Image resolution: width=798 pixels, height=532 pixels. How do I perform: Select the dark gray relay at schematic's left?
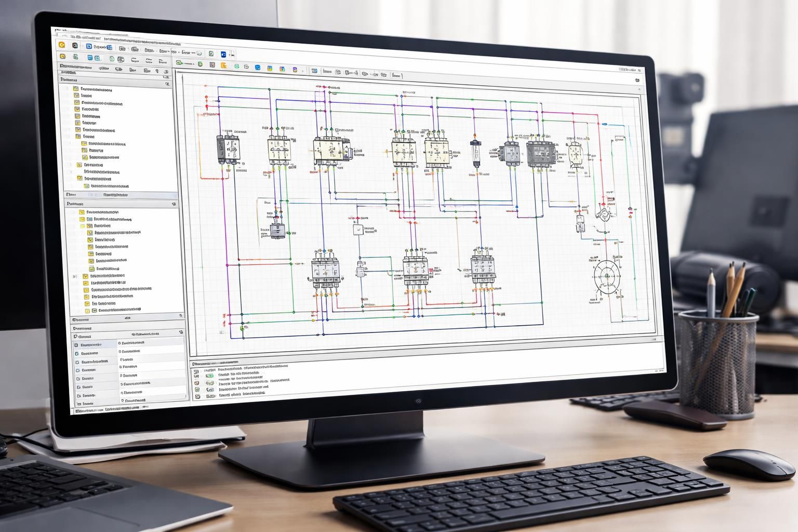pyautogui.click(x=228, y=149)
